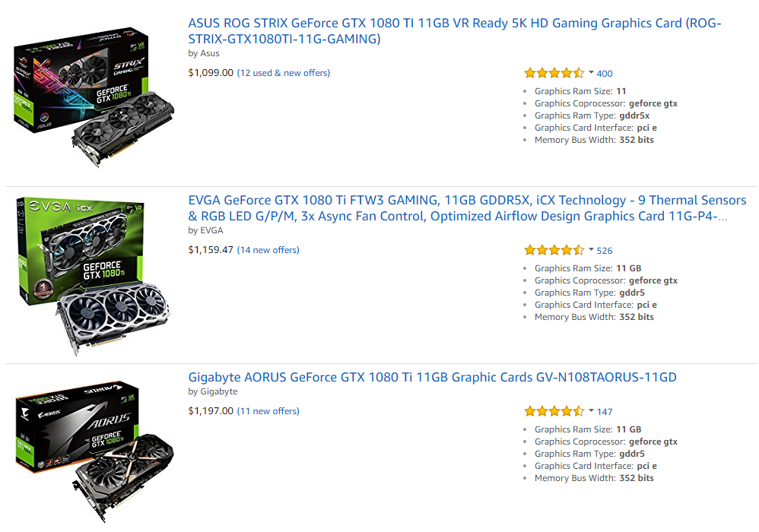Click the star rating icons for the Gigabyte card

(554, 411)
